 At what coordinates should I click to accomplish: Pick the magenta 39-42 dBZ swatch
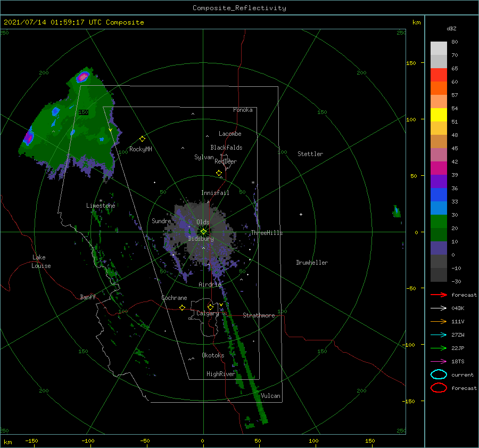click(x=439, y=168)
